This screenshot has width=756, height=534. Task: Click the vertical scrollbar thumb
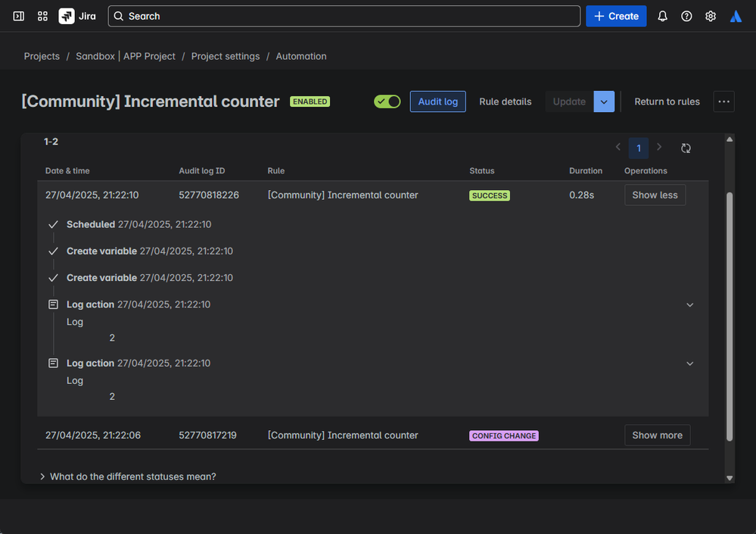(x=730, y=317)
